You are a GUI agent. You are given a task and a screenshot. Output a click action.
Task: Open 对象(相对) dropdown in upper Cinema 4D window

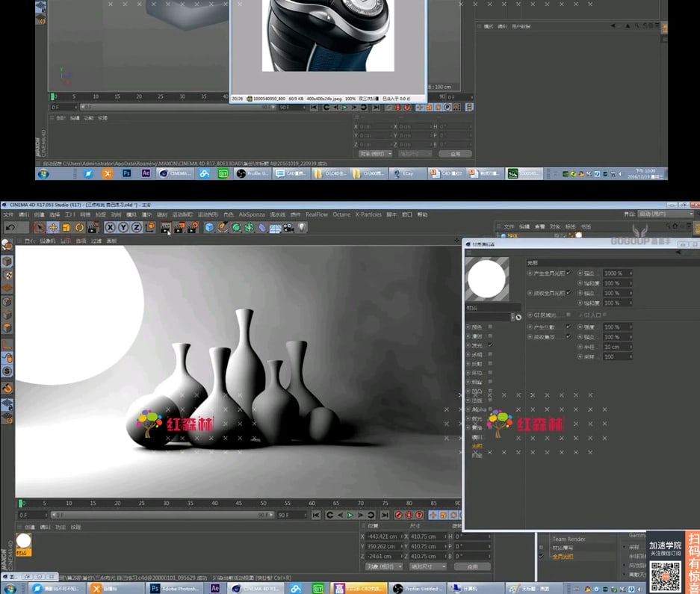(375, 154)
